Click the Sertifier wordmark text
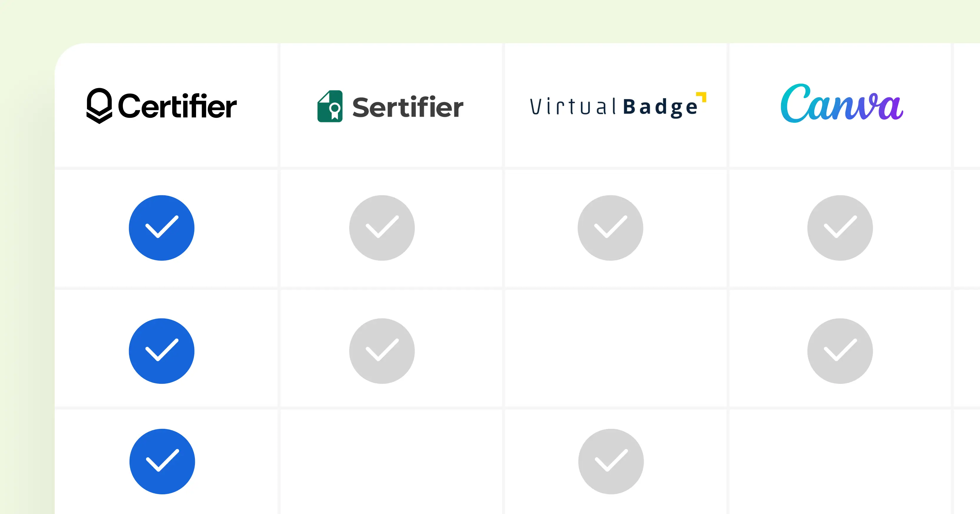The height and width of the screenshot is (514, 980). (408, 107)
